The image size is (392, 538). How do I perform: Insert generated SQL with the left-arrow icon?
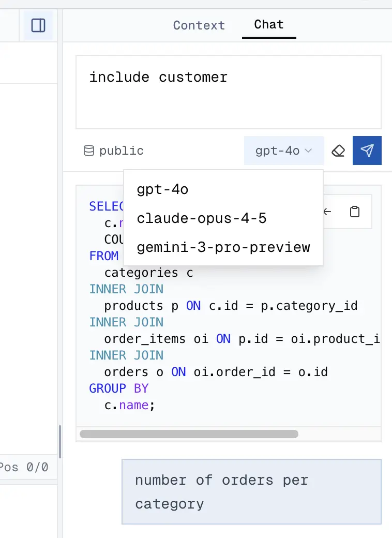(326, 212)
